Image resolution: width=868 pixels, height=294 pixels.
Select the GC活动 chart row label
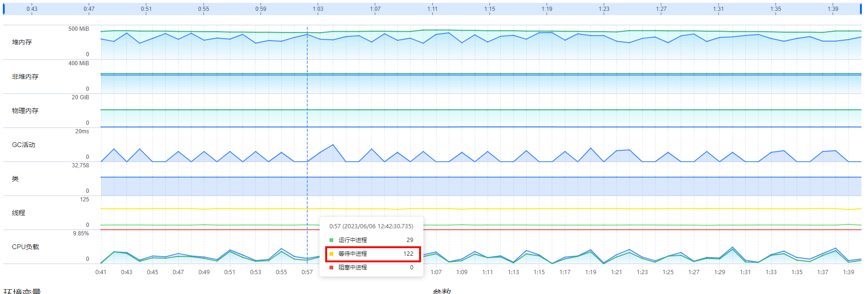click(x=24, y=145)
